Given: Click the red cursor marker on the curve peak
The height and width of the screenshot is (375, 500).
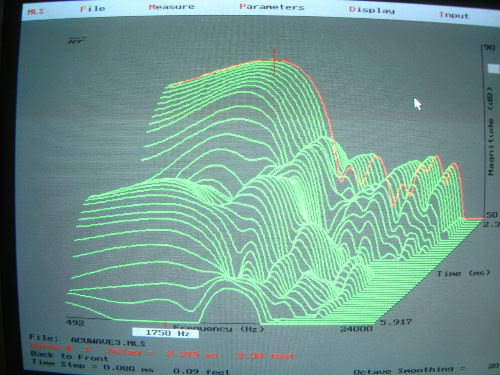Looking at the screenshot, I should tap(275, 60).
